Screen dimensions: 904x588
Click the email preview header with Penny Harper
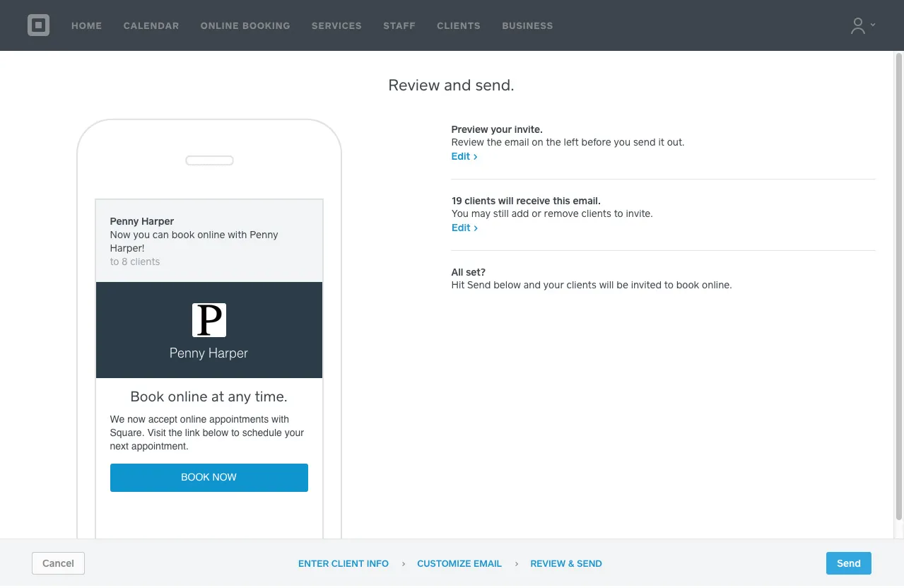pyautogui.click(x=209, y=241)
